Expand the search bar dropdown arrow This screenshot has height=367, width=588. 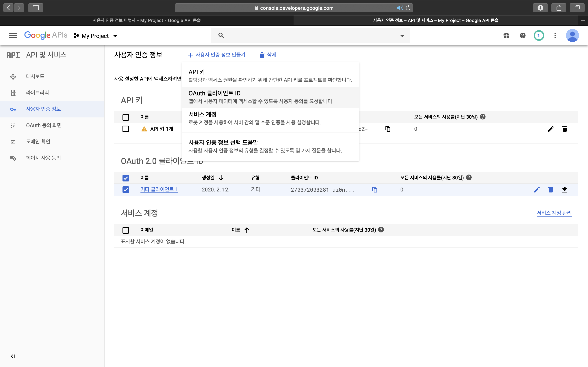(x=402, y=36)
